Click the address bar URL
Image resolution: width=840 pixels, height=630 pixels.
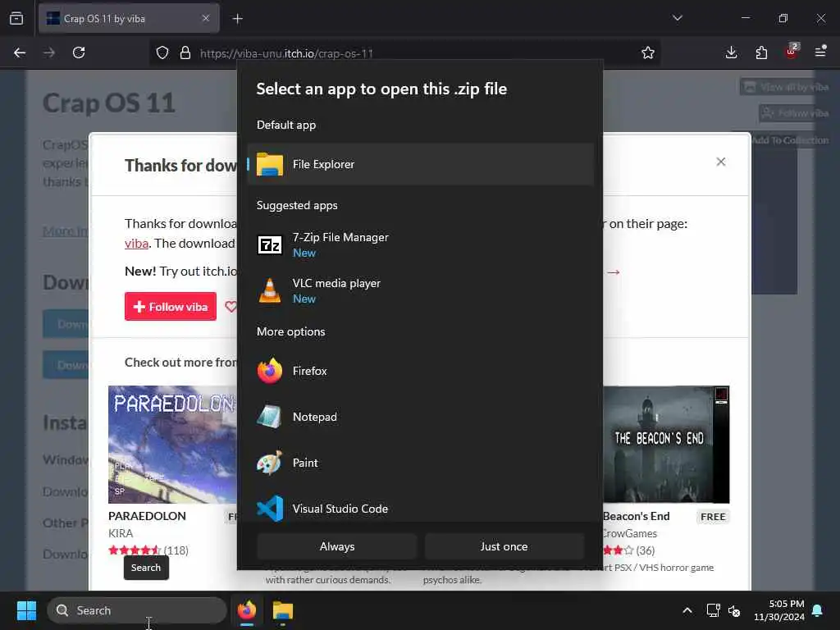286,53
